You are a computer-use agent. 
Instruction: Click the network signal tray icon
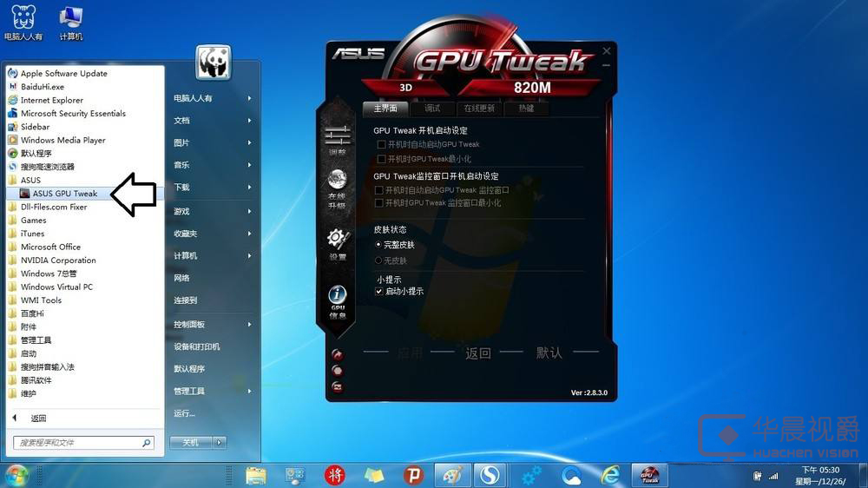[x=773, y=476]
